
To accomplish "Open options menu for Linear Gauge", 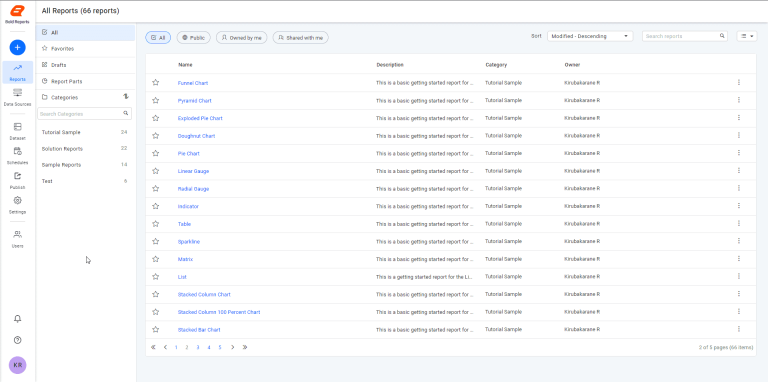I will click(x=739, y=171).
